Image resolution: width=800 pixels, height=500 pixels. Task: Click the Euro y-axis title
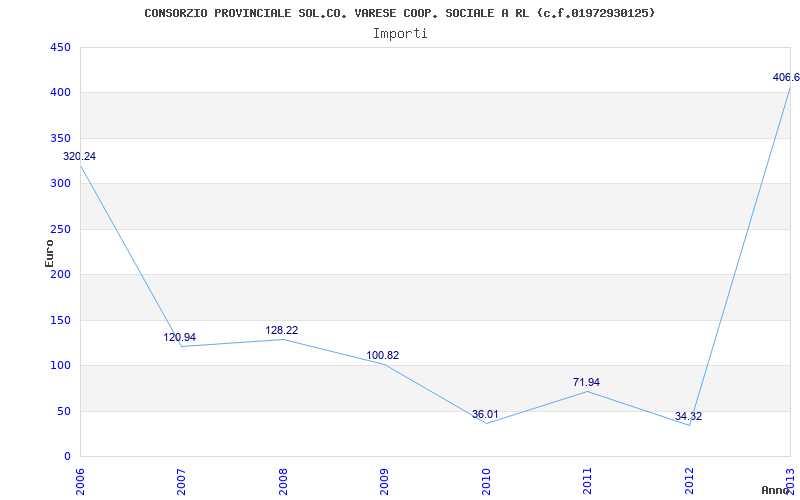(x=49, y=253)
